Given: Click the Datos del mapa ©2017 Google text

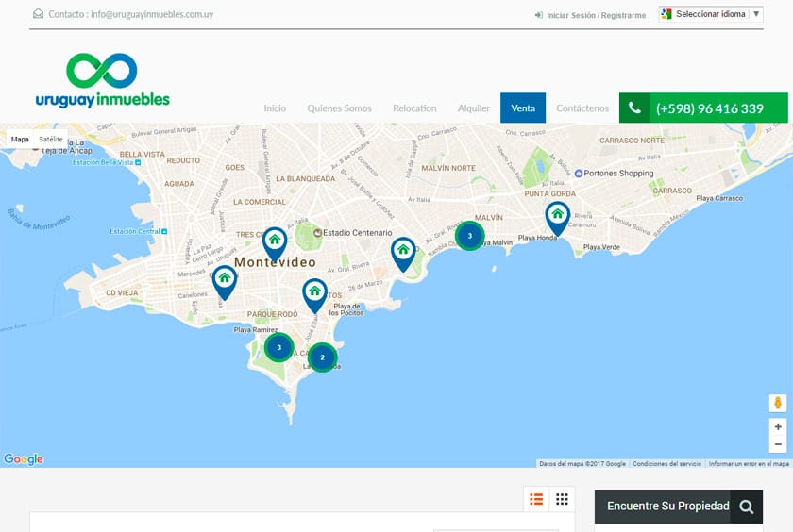Looking at the screenshot, I should (582, 463).
